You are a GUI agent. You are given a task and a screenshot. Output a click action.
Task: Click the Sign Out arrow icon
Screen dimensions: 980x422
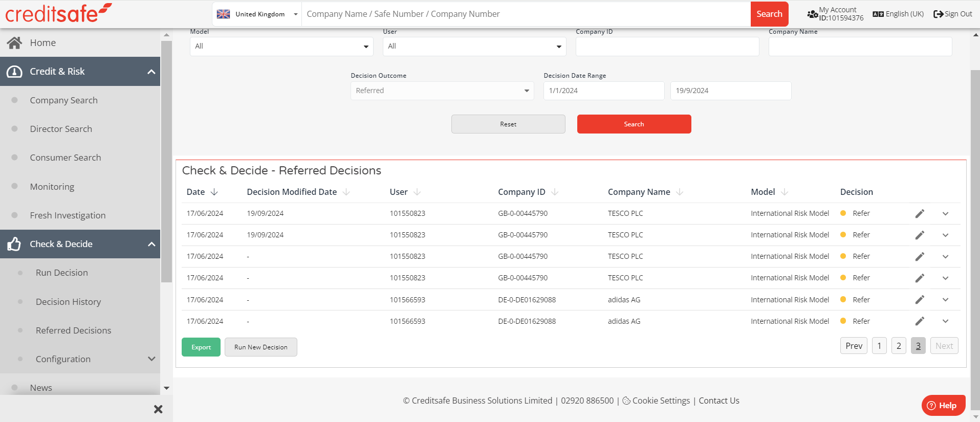(938, 14)
